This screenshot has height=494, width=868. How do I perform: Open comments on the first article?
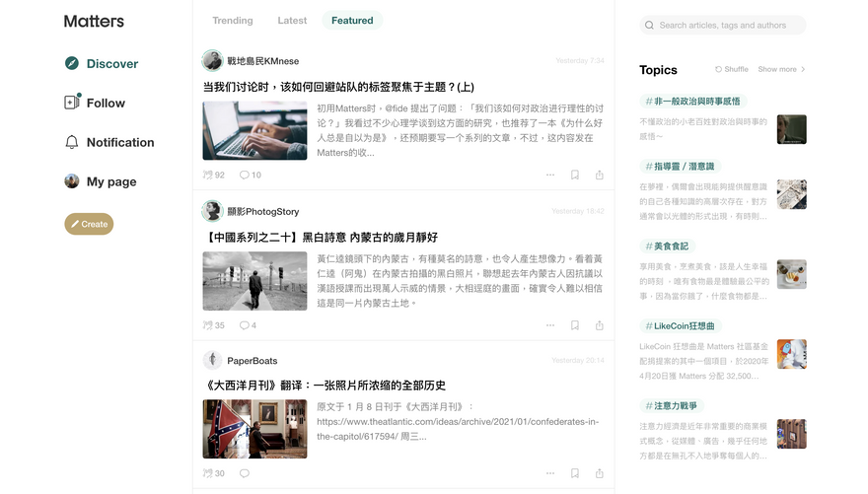(245, 175)
